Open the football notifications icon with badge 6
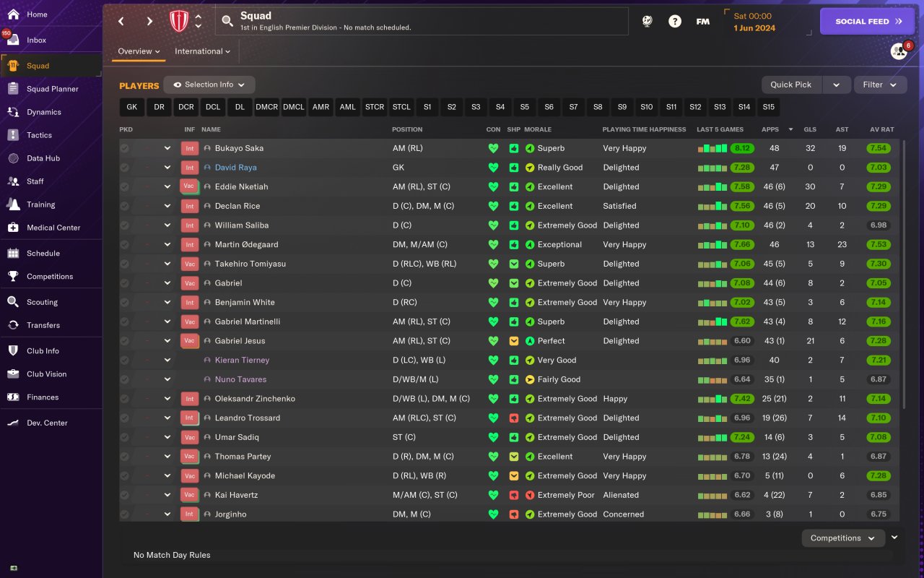Image resolution: width=924 pixels, height=578 pixels. click(x=899, y=51)
